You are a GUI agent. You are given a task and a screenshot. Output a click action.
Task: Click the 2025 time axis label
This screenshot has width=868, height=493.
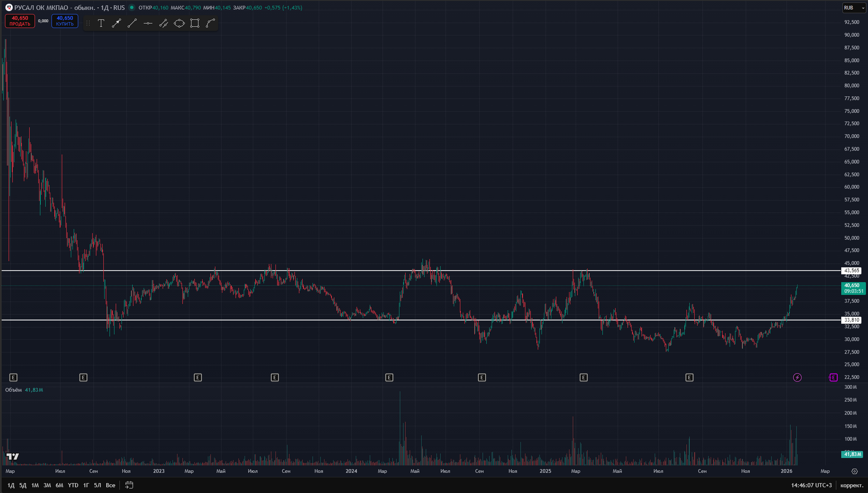[x=545, y=471]
